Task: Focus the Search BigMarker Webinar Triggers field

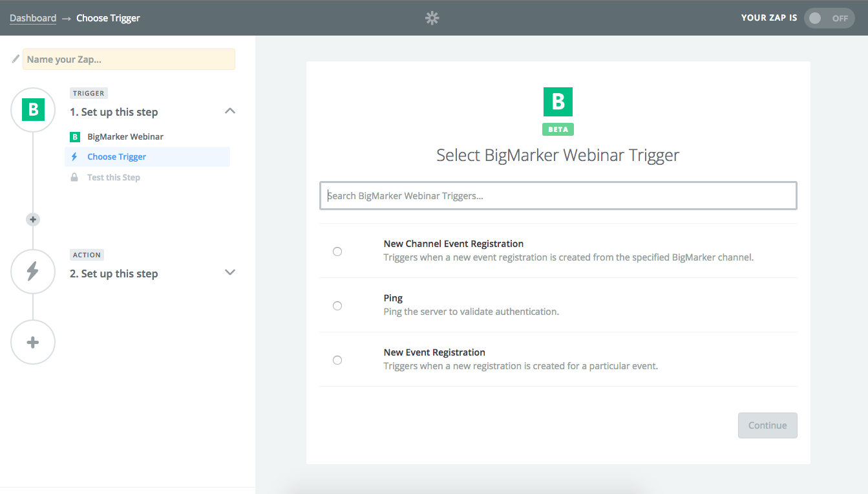Action: click(558, 196)
